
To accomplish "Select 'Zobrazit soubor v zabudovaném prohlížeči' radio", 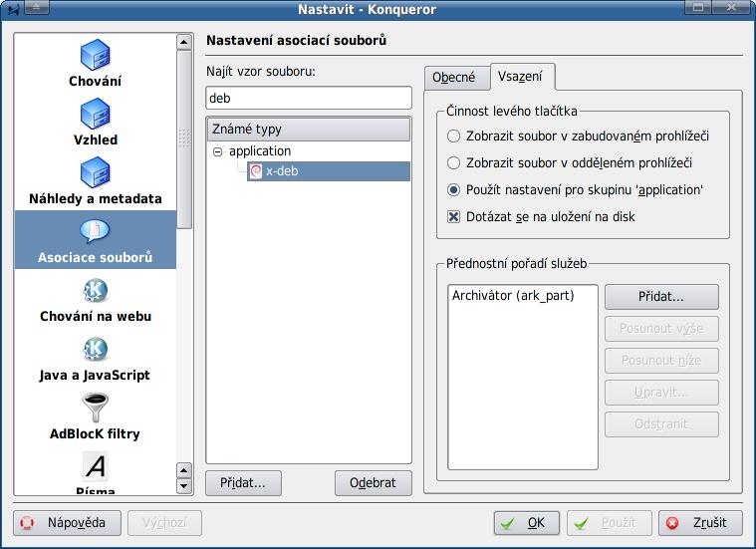I will tap(453, 137).
